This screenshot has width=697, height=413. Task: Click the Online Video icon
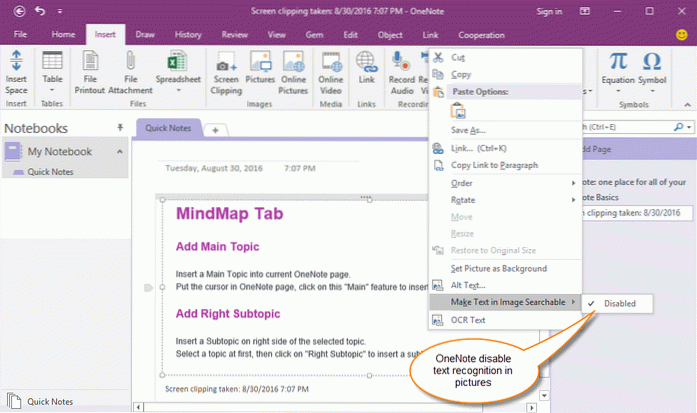click(x=331, y=61)
